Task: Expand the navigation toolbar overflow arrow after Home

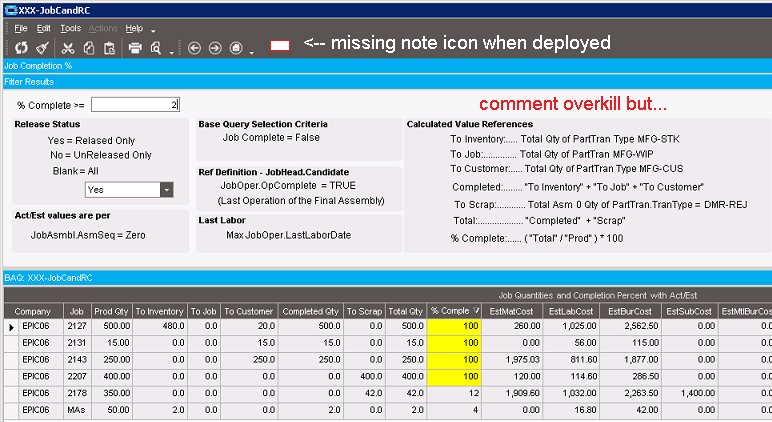Action: [x=252, y=52]
